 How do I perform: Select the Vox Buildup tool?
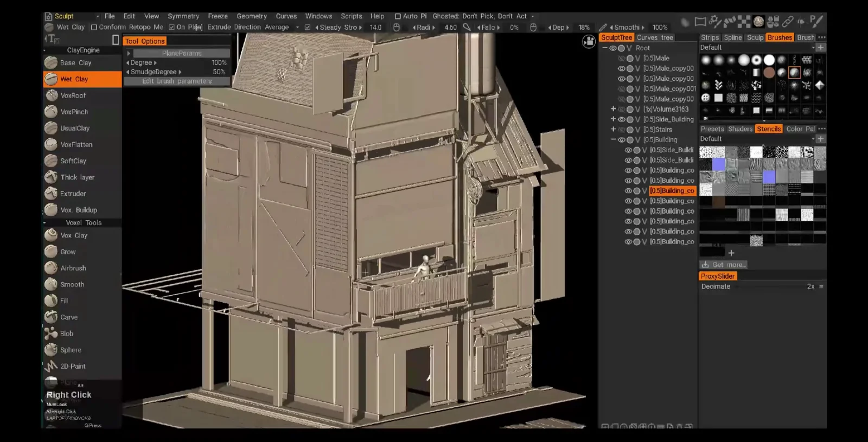82,210
